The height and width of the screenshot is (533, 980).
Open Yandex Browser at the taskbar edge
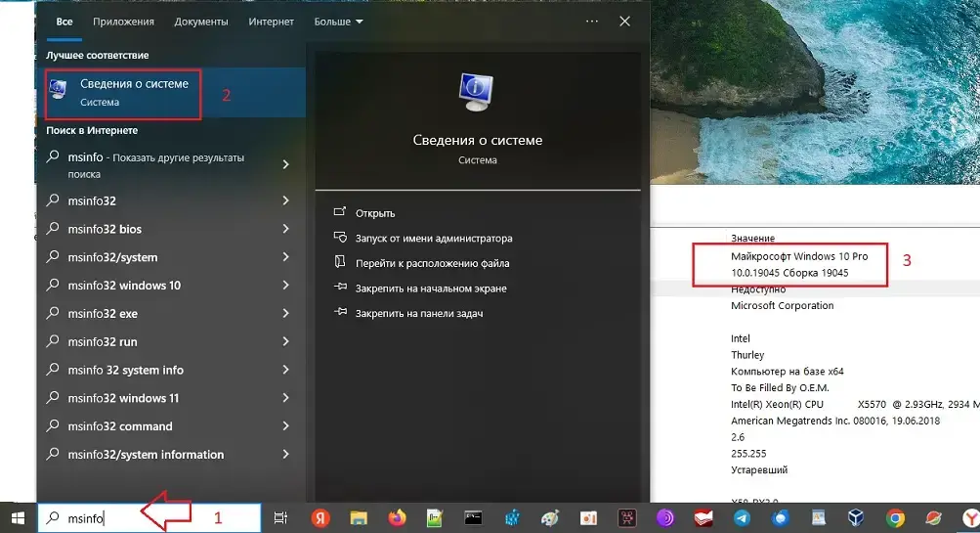(970, 518)
